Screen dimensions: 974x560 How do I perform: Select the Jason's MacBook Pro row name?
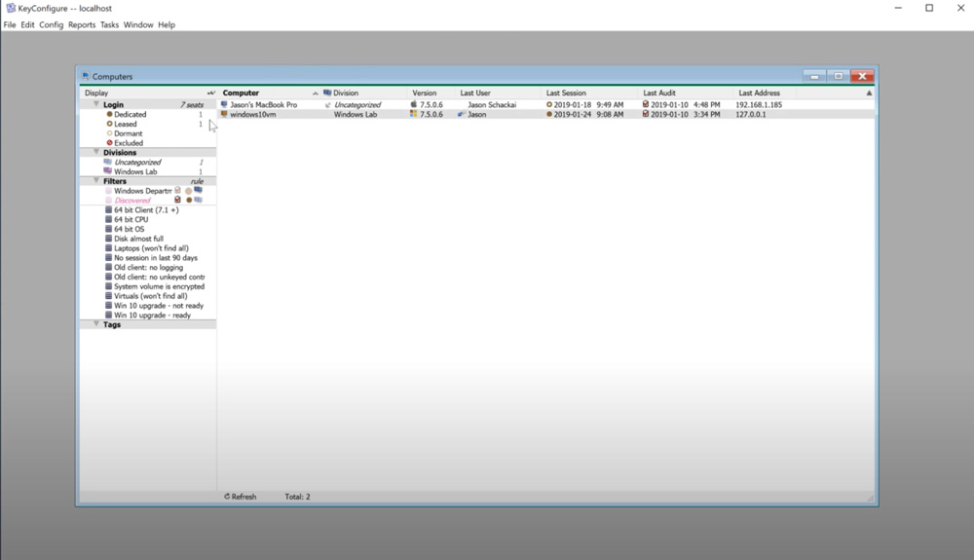pos(263,104)
